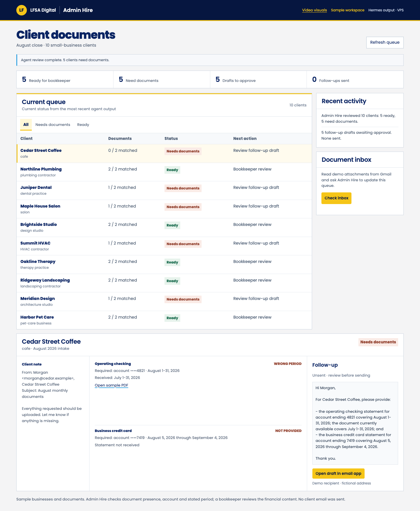Image resolution: width=420 pixels, height=511 pixels.
Task: Click the Client column header
Action: [27, 139]
